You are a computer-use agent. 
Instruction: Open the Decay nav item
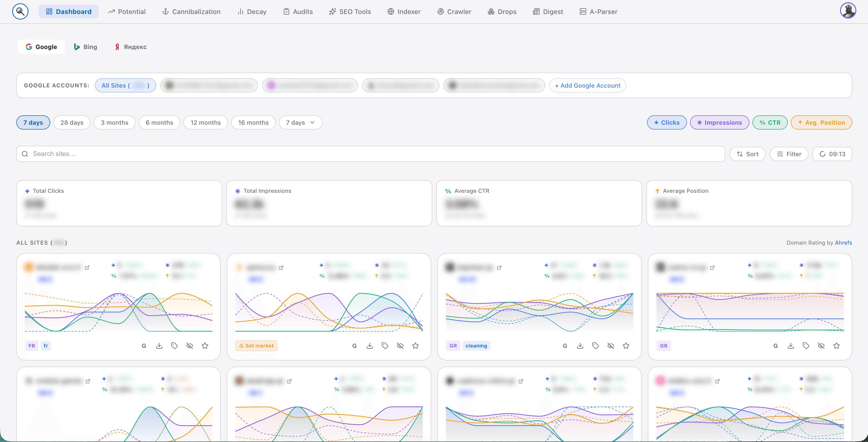point(252,11)
